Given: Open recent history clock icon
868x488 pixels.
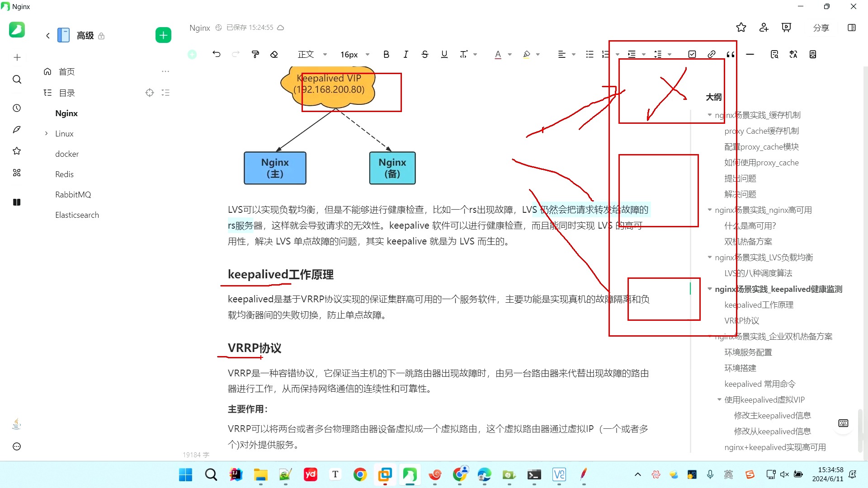Looking at the screenshot, I should pyautogui.click(x=17, y=108).
